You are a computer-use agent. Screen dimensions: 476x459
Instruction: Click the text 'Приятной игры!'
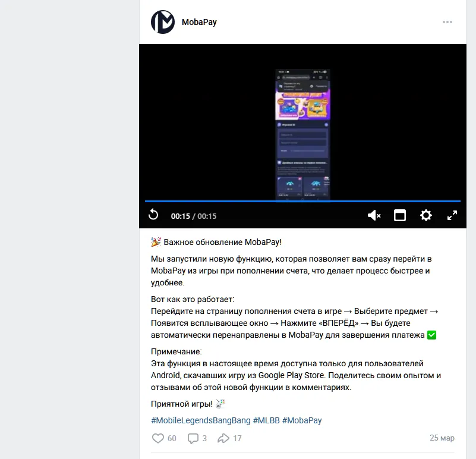tap(182, 404)
